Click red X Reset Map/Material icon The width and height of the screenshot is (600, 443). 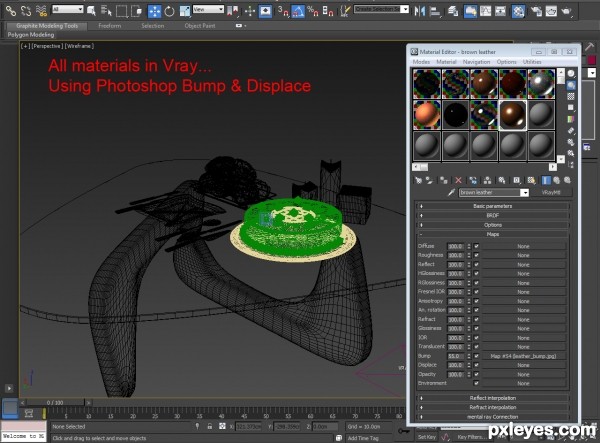tap(458, 180)
